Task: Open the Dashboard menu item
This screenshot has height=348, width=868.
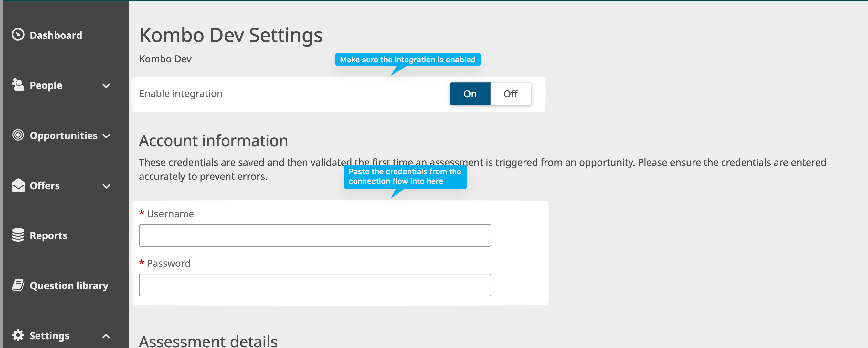Action: pos(56,35)
